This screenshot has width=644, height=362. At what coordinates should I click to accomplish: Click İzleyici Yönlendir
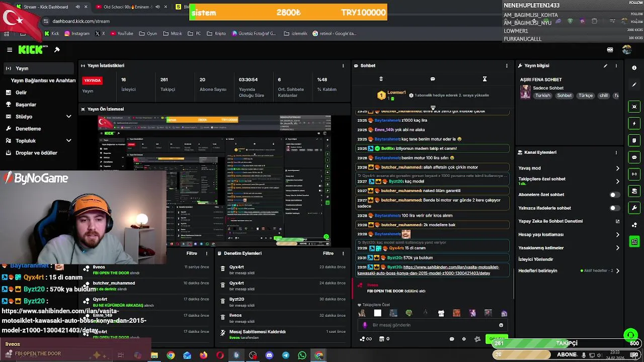click(536, 259)
